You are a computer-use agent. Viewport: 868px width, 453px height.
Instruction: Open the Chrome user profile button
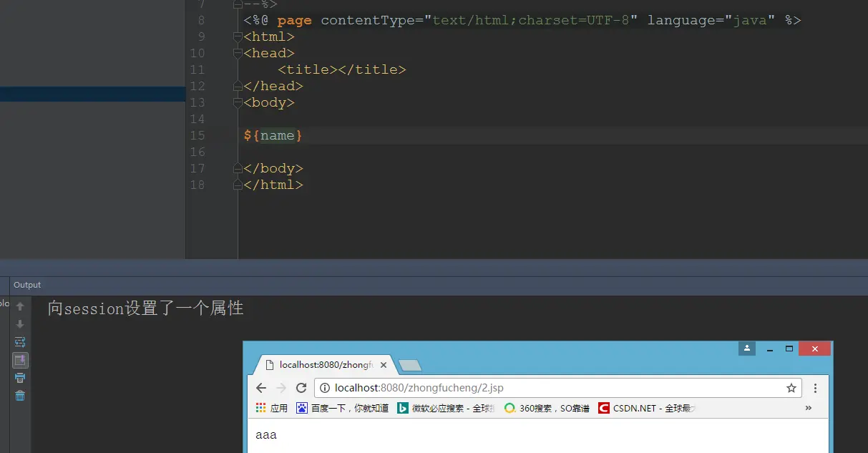click(x=747, y=349)
